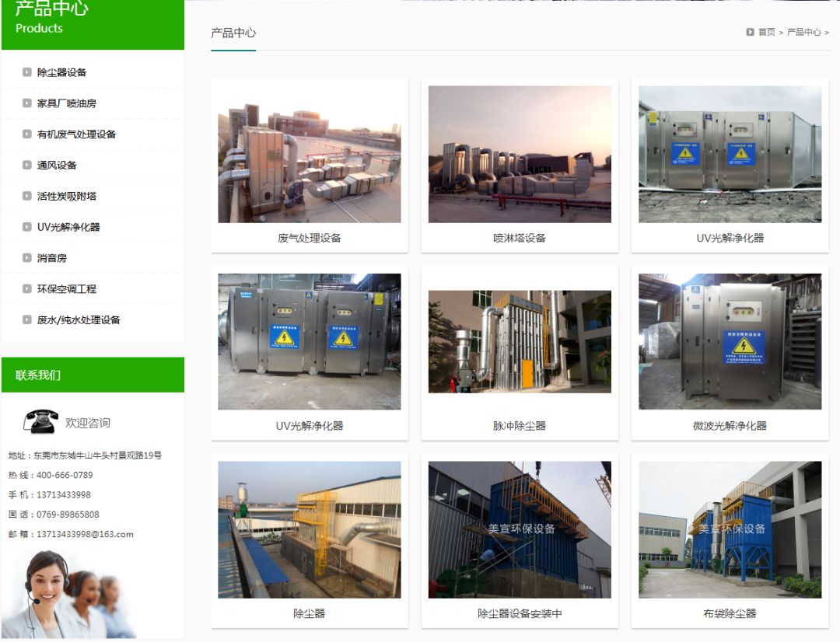Click the 产品中心 breadcrumb link
The width and height of the screenshot is (840, 642).
[803, 32]
